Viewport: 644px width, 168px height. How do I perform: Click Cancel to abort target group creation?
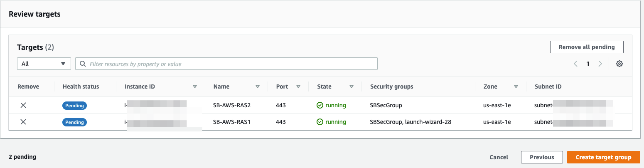click(499, 157)
